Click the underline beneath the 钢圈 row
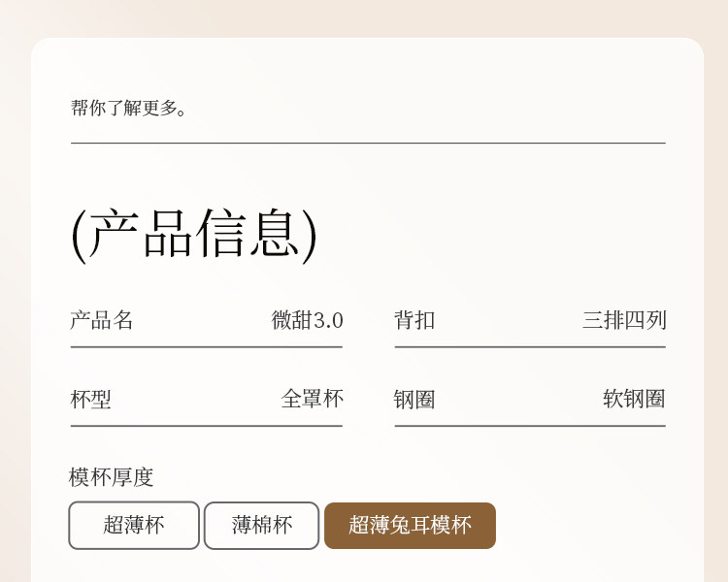This screenshot has height=582, width=728. (530, 425)
